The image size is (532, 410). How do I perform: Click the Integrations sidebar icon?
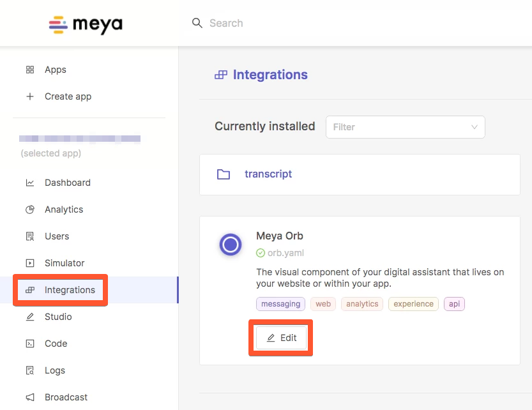(x=30, y=290)
